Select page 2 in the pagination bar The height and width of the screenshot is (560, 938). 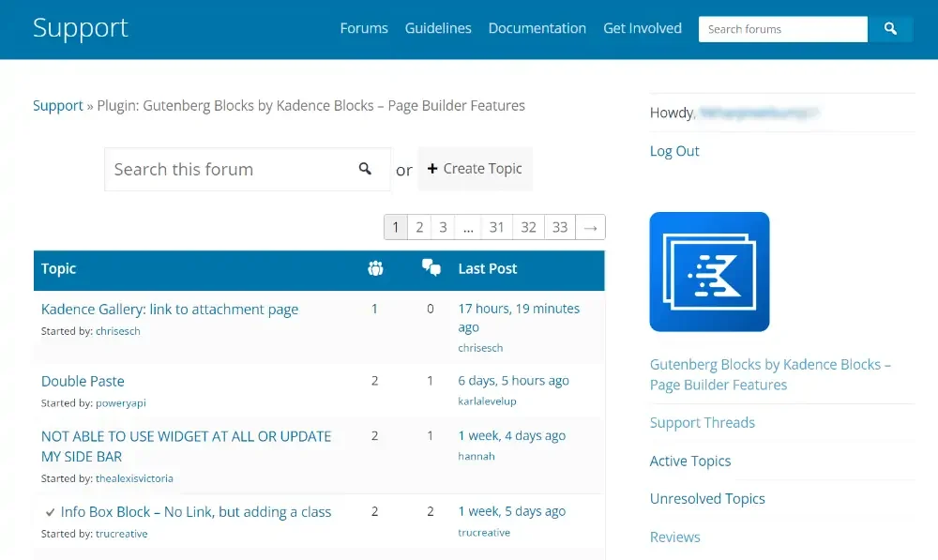[x=419, y=226]
